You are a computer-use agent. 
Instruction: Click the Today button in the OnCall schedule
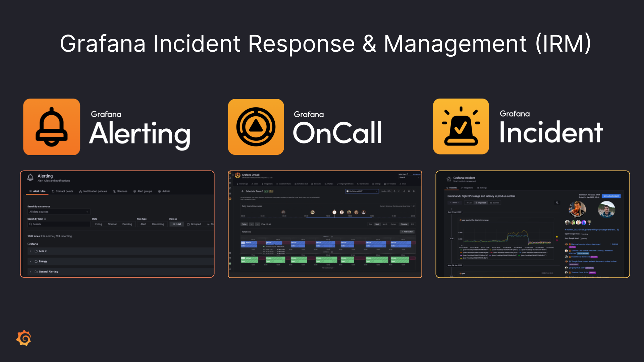(x=245, y=224)
